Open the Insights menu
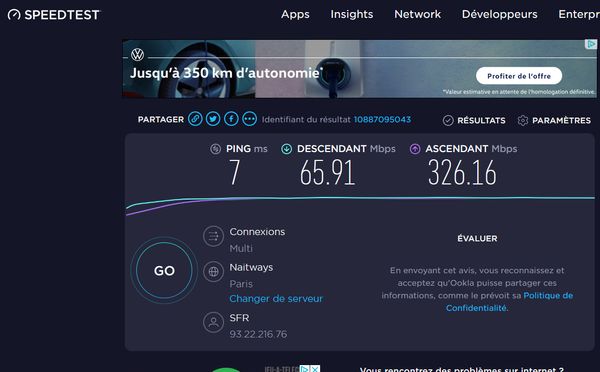 coord(352,15)
